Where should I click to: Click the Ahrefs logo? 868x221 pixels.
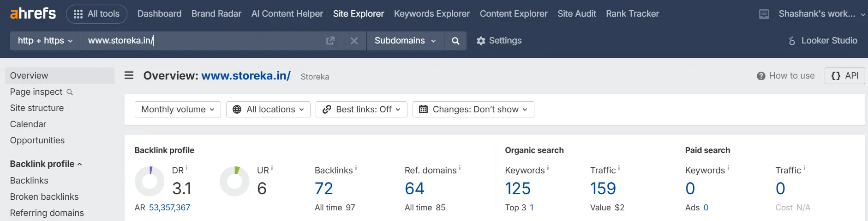[33, 14]
